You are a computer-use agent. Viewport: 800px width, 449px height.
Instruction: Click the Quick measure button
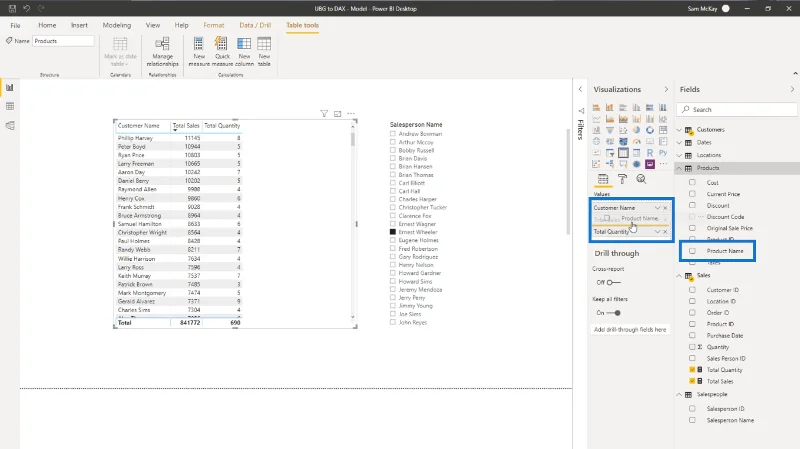[222, 51]
